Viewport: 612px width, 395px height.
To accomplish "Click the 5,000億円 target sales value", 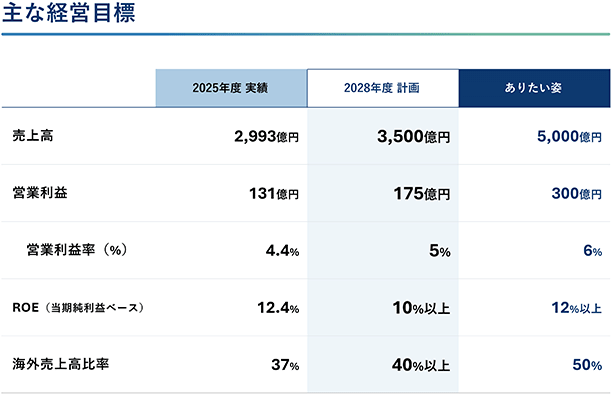I will (569, 136).
